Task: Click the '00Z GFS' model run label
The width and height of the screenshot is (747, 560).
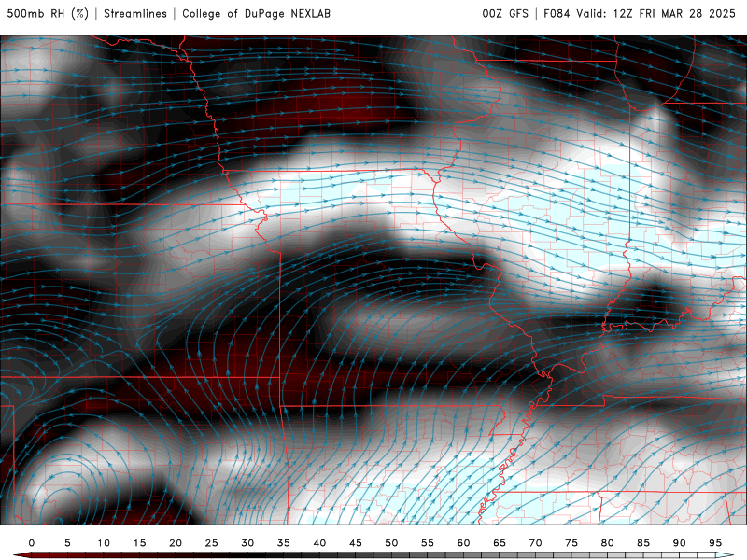Action: [x=505, y=14]
